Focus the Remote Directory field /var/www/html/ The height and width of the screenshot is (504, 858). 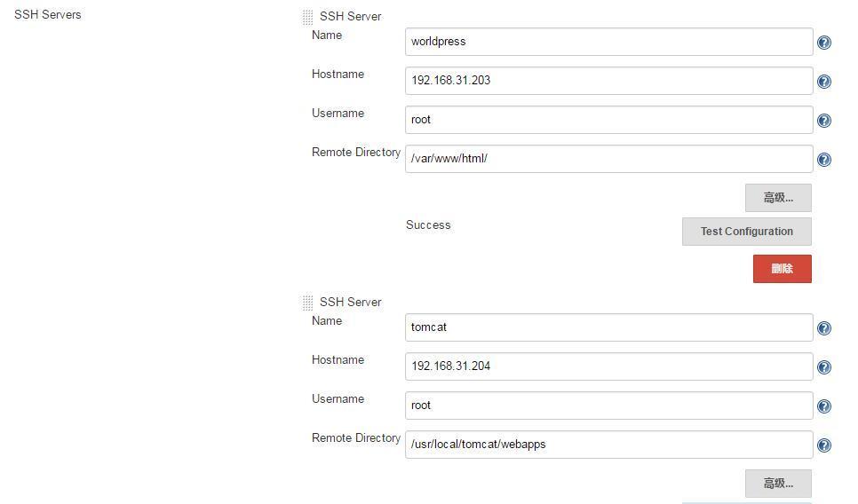tap(608, 159)
